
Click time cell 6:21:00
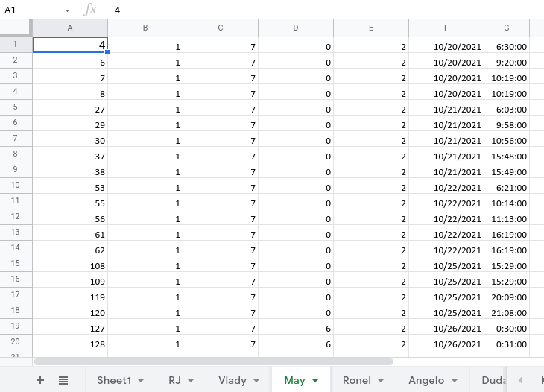[x=507, y=186]
